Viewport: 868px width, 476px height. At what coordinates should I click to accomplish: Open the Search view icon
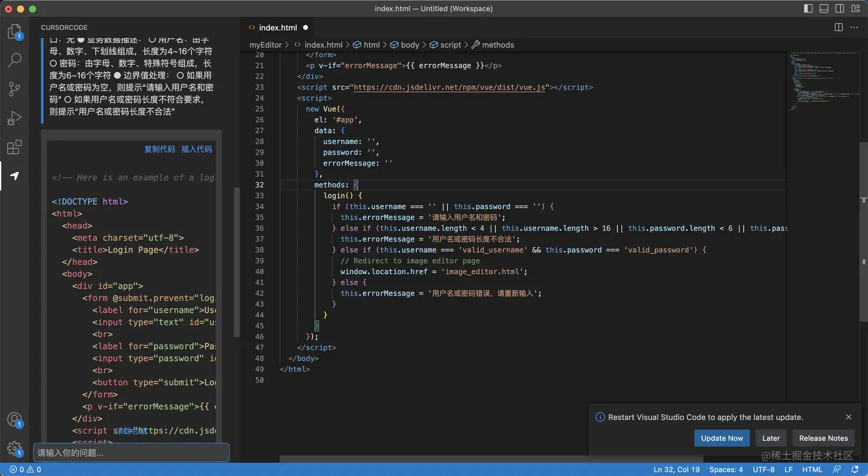[14, 60]
